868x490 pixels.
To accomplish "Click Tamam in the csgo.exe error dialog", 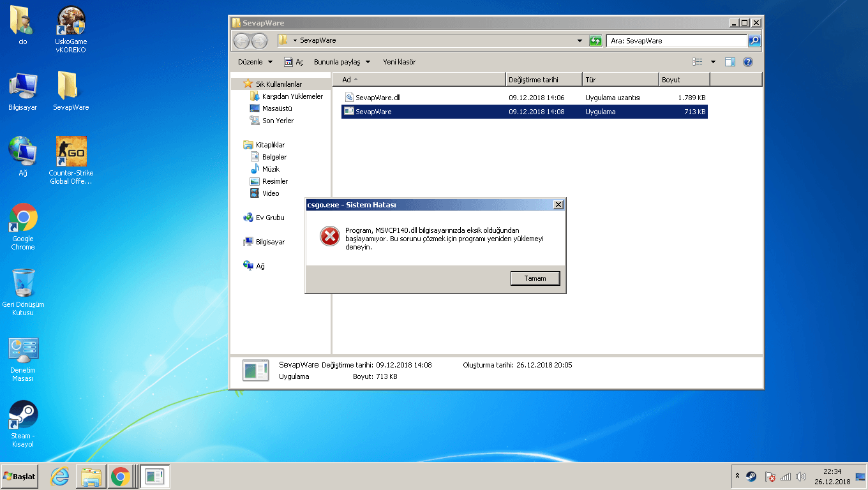I will (535, 278).
